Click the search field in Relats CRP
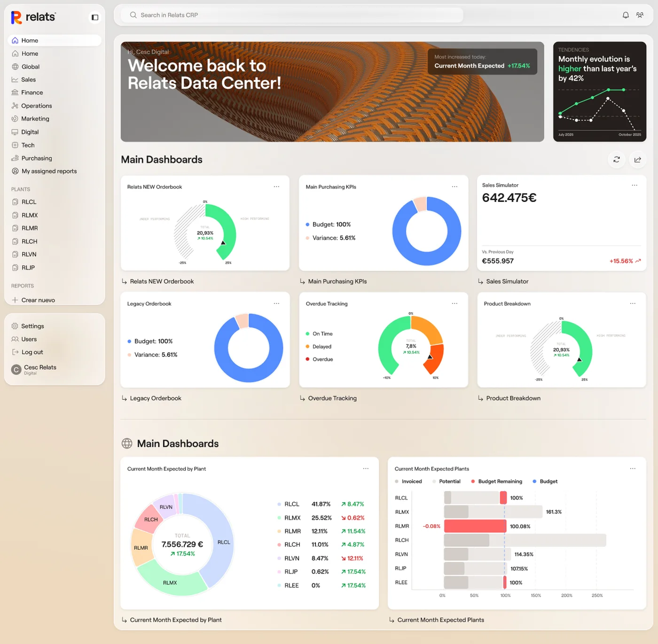The height and width of the screenshot is (644, 658). tap(292, 15)
